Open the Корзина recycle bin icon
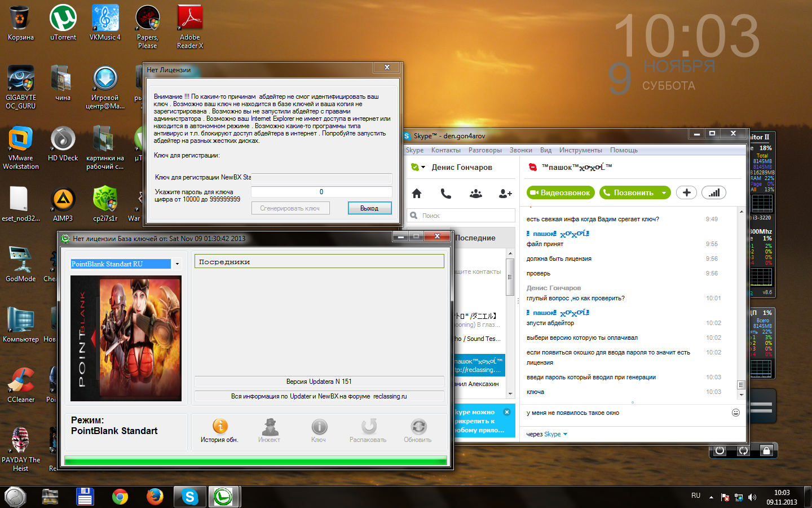 20,24
